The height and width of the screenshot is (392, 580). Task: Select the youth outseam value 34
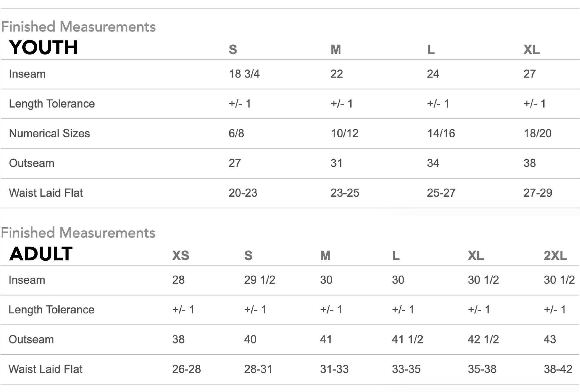click(x=433, y=163)
